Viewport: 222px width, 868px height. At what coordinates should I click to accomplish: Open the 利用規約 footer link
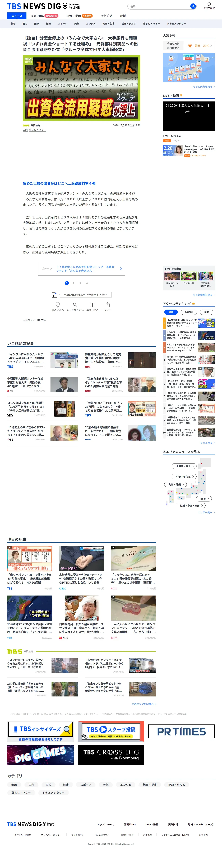click(x=147, y=835)
